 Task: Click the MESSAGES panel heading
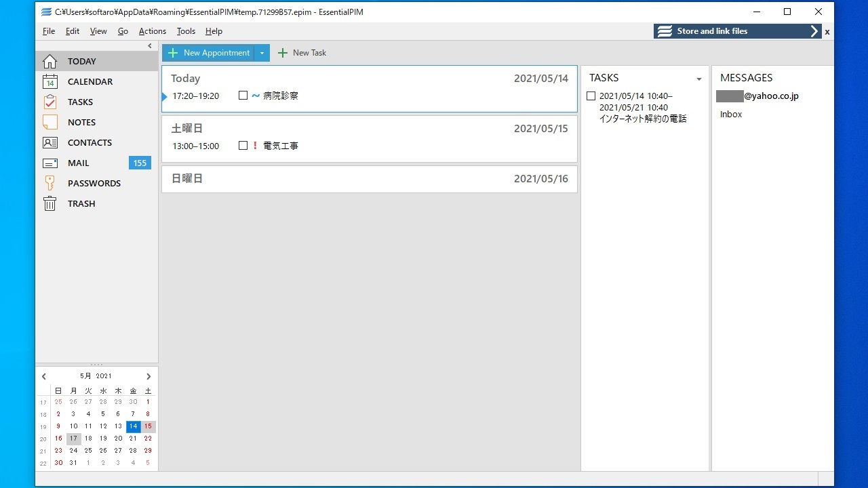(x=747, y=78)
